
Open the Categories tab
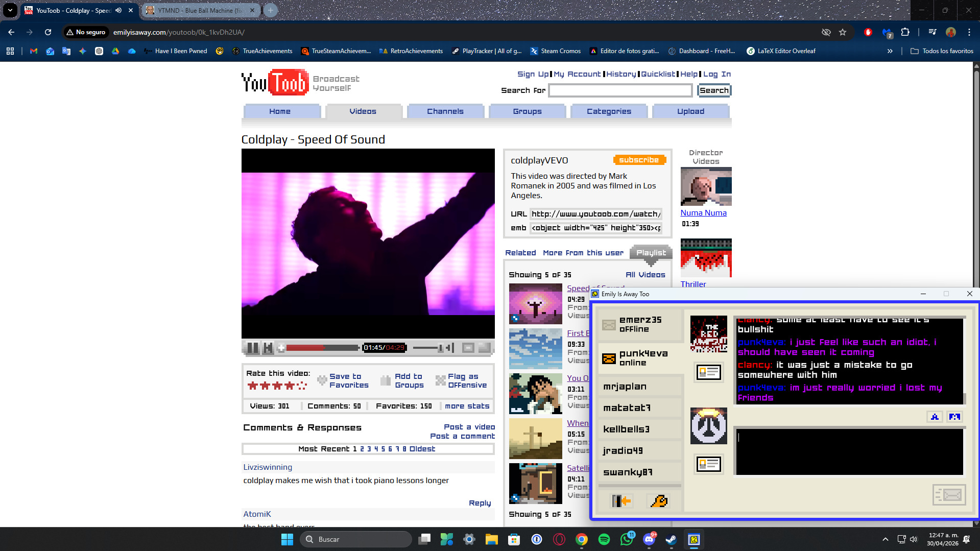(x=609, y=111)
